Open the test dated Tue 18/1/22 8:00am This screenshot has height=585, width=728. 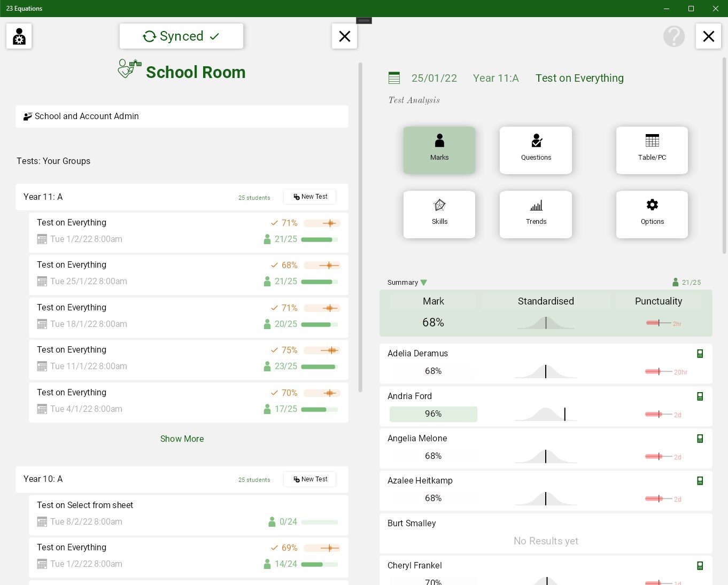pos(189,317)
